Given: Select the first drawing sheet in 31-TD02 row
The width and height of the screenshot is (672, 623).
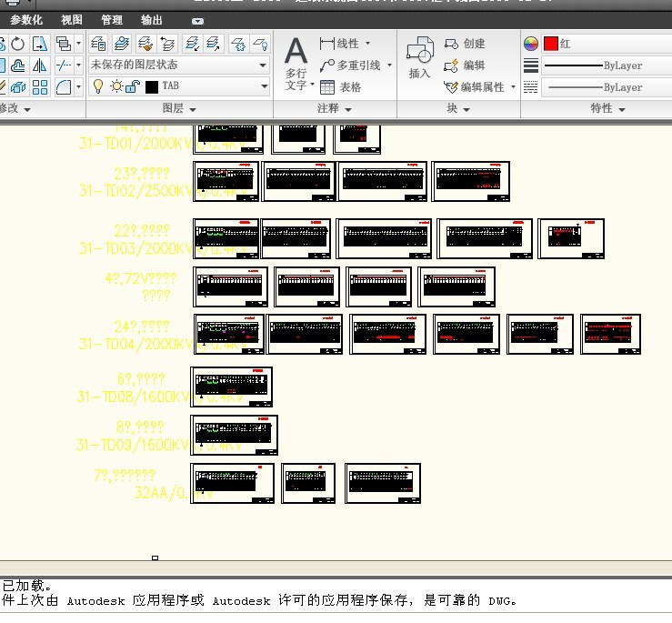Looking at the screenshot, I should coord(226,181).
